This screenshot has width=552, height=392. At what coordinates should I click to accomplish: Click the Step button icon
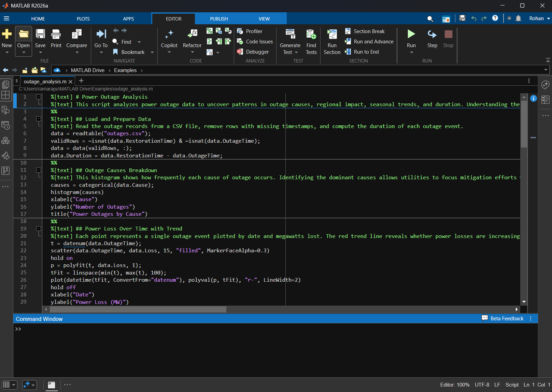(432, 34)
